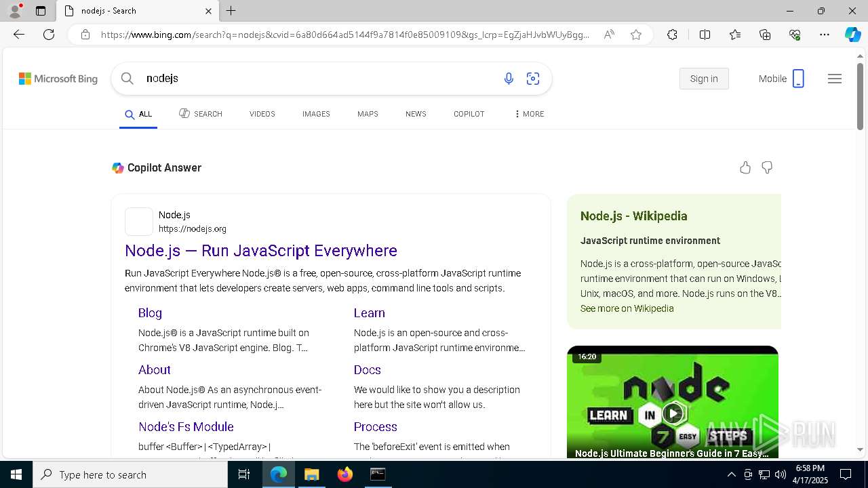Click See more on Wikipedia
This screenshot has width=868, height=488.
click(x=627, y=308)
